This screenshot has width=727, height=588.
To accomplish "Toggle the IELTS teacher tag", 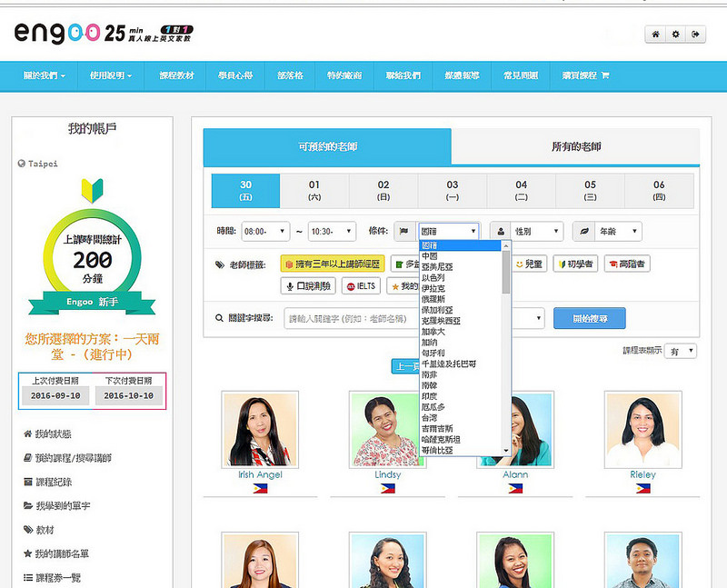I will [x=362, y=286].
